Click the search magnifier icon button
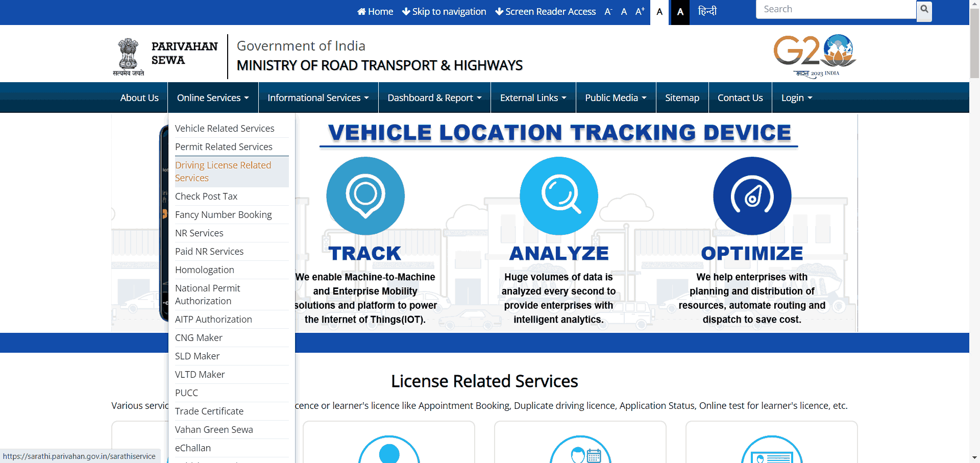 coord(924,11)
